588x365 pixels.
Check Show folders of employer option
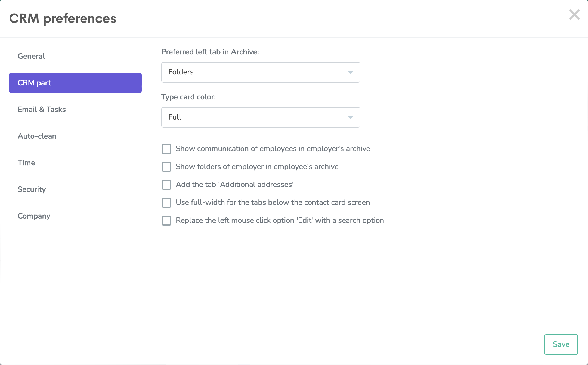coord(166,167)
